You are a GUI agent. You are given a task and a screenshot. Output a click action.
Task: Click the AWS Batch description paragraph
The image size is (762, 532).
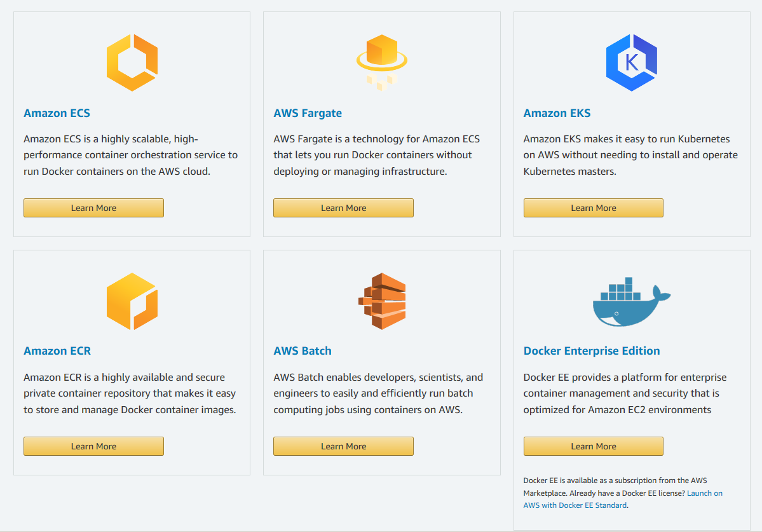[378, 393]
